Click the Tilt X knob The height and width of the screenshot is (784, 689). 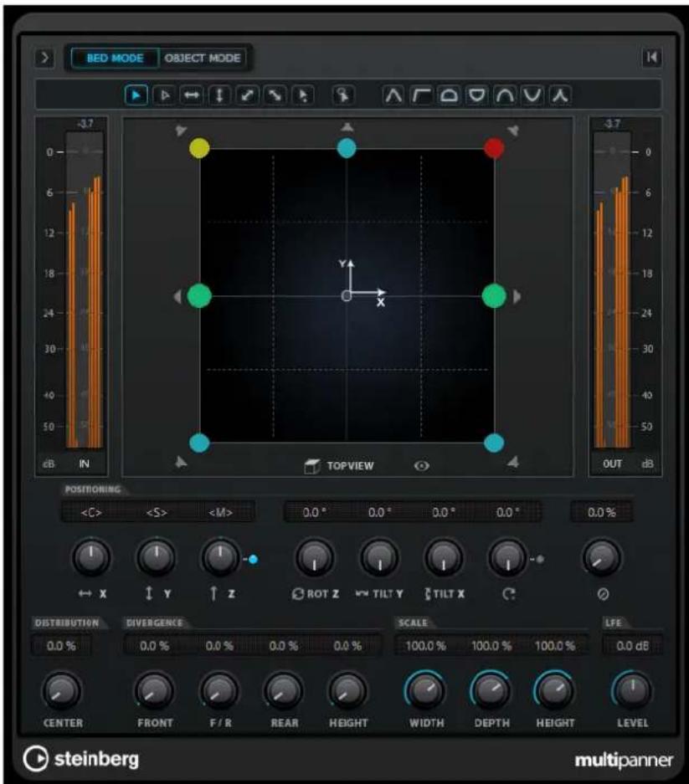tap(444, 557)
